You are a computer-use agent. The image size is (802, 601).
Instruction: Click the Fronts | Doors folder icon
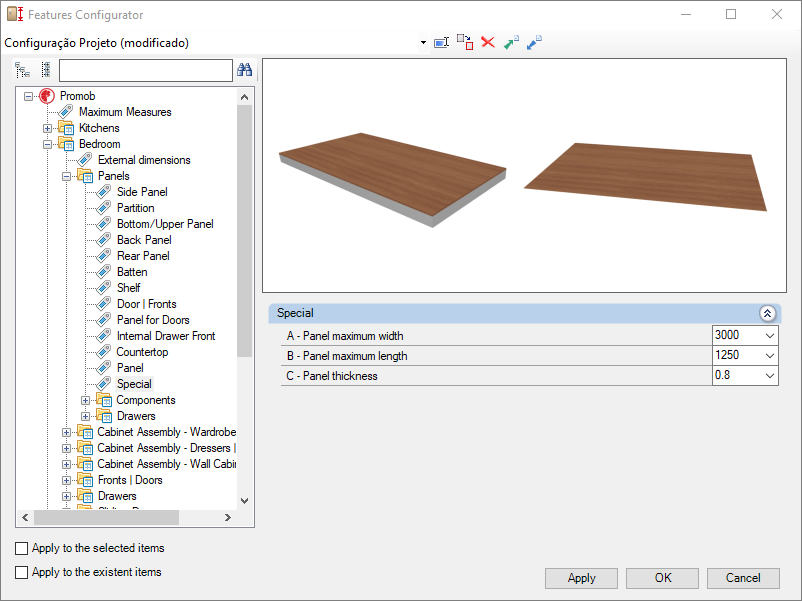click(x=85, y=480)
